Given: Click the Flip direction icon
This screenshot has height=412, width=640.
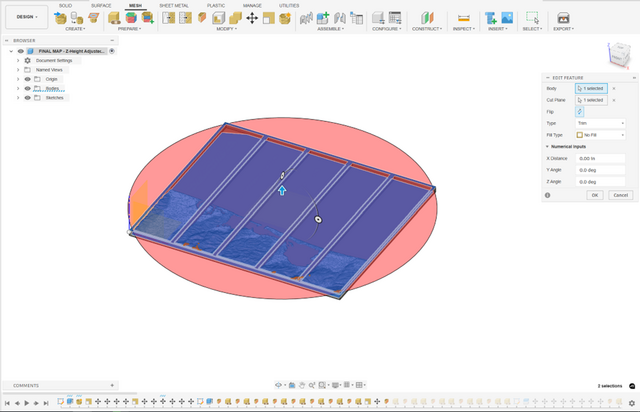Looking at the screenshot, I should point(579,112).
